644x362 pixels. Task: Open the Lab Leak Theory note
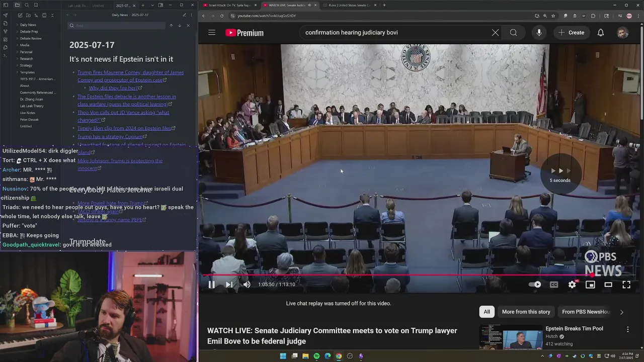pyautogui.click(x=32, y=106)
